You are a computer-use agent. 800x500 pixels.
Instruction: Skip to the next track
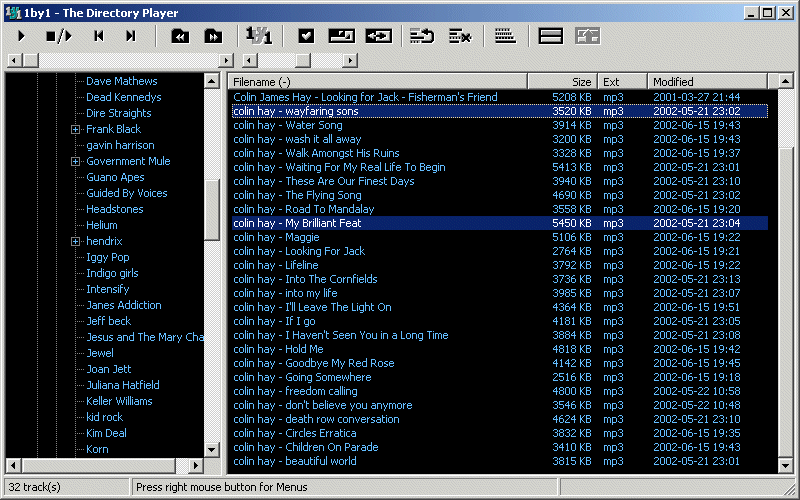[x=130, y=36]
